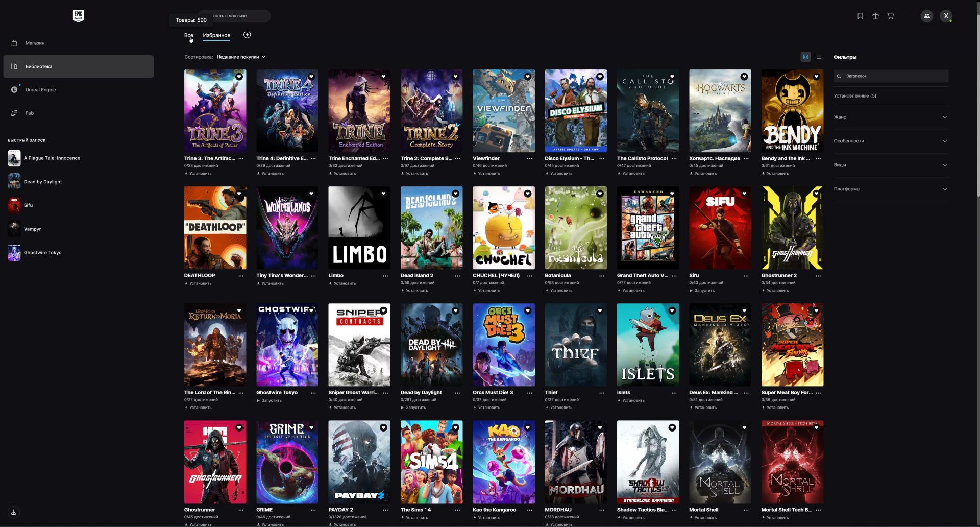
Task: Unfavorite Hogwarts Legacy using its heart icon
Action: (744, 77)
